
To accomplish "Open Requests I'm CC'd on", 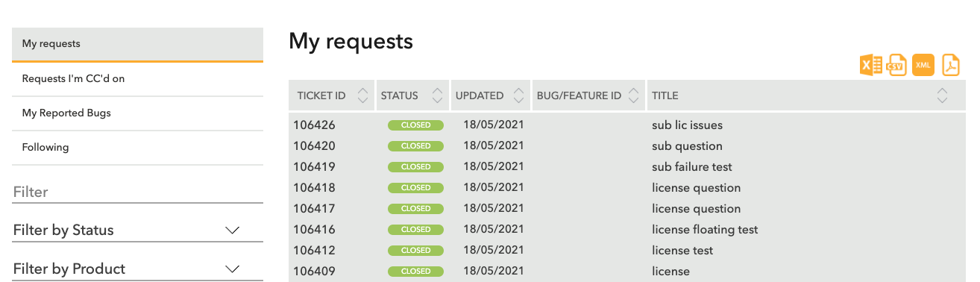I will tap(138, 78).
